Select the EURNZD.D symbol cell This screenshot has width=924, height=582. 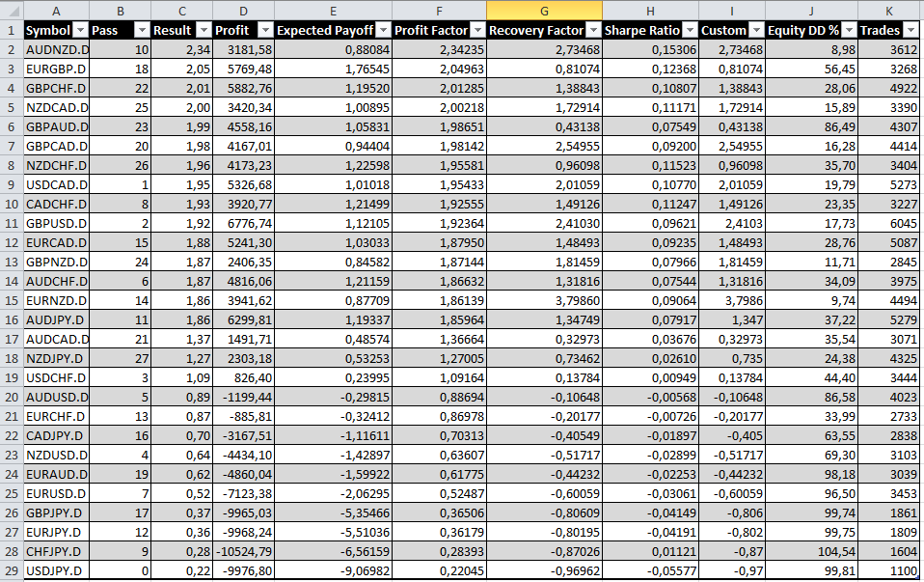pos(57,301)
